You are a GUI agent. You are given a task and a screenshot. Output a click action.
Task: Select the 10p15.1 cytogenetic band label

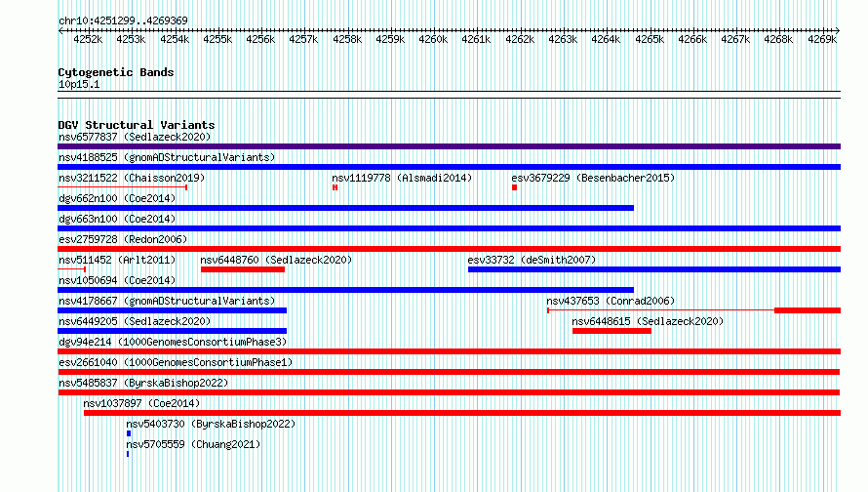pos(79,84)
